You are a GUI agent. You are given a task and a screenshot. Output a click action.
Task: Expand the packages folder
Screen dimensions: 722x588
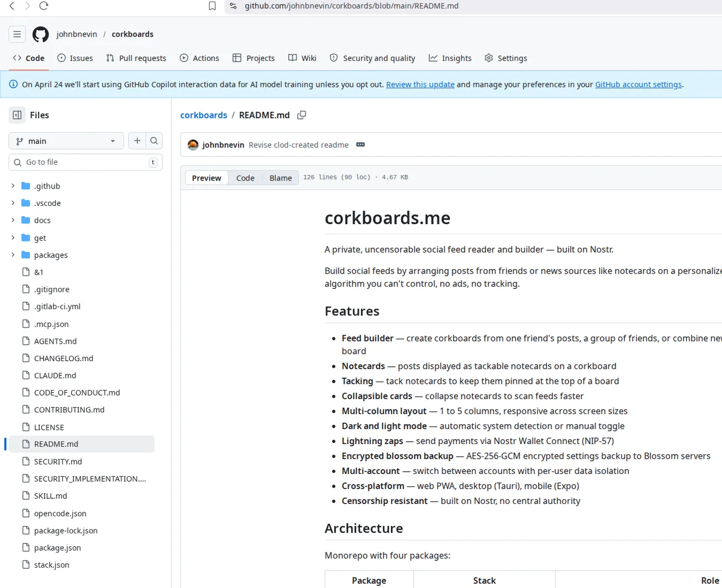coord(13,255)
